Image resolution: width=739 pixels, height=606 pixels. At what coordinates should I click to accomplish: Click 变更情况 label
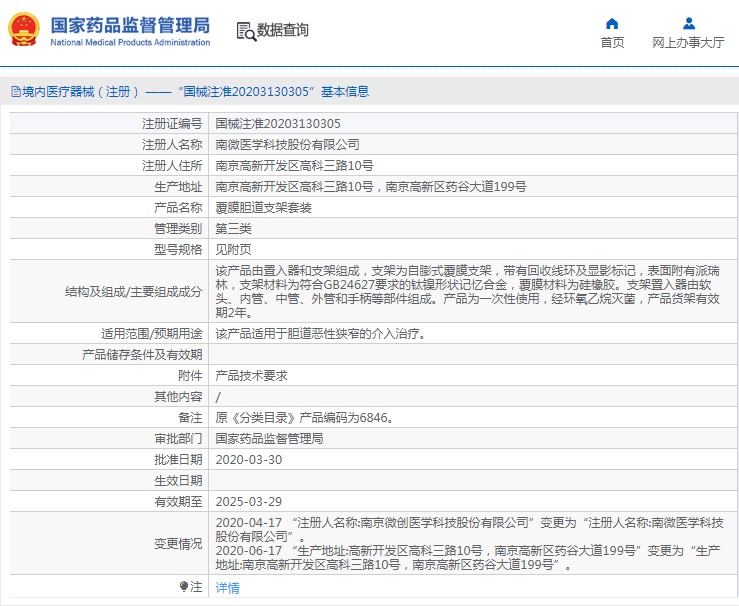coord(178,543)
